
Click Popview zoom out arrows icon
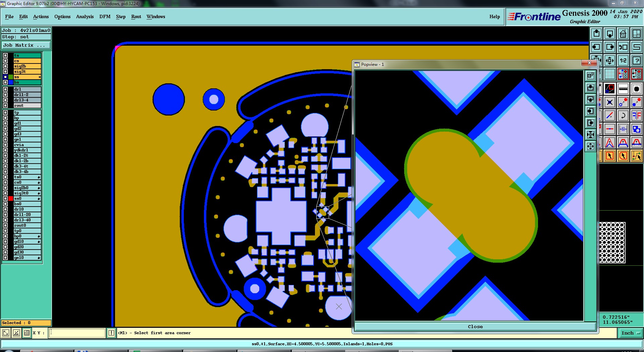tap(590, 146)
